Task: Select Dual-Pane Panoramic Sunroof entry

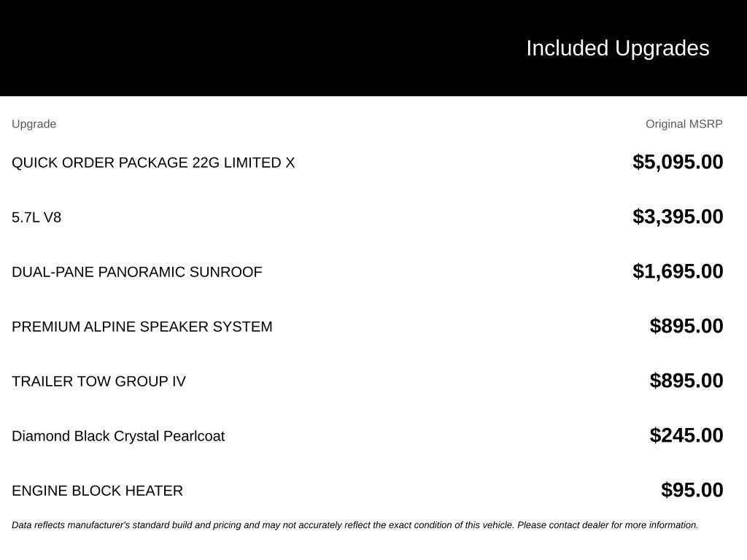Action: [136, 272]
